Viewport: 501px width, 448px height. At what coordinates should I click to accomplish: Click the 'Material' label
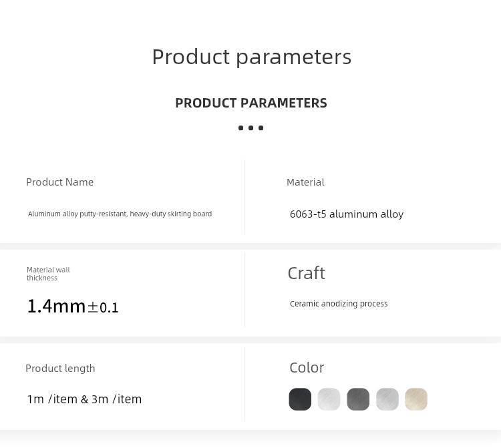click(x=305, y=182)
